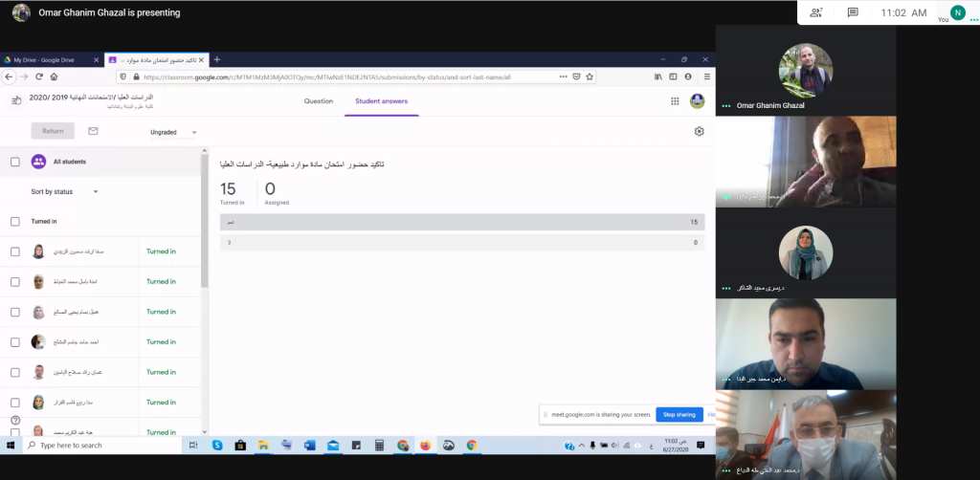Go to Firefox home page icon
The height and width of the screenshot is (480, 980).
click(55, 76)
